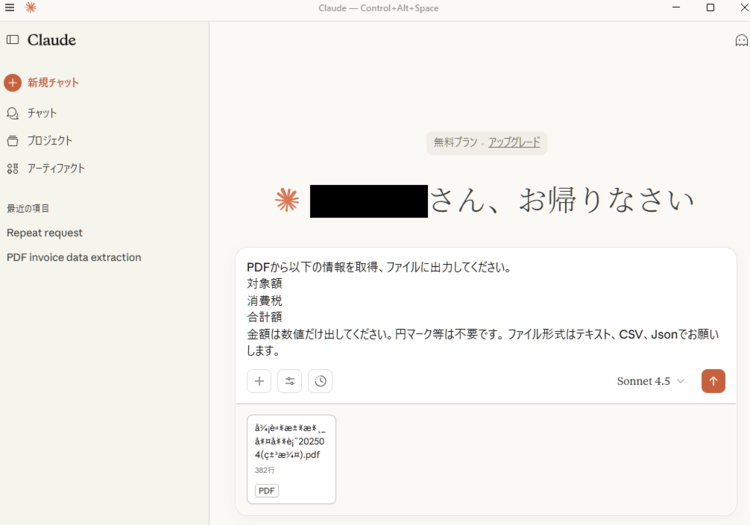This screenshot has height=525, width=750.
Task: Click the orange plus new chat icon
Action: tap(13, 83)
